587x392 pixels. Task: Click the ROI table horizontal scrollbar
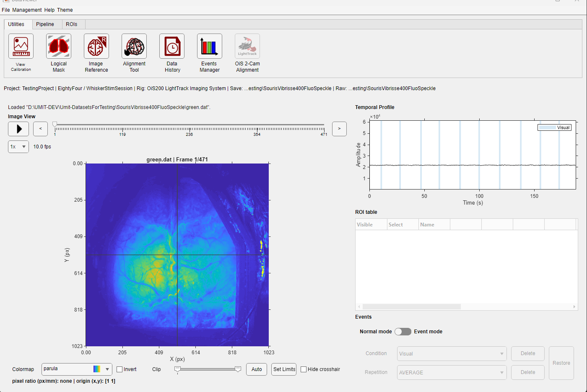tap(412, 306)
